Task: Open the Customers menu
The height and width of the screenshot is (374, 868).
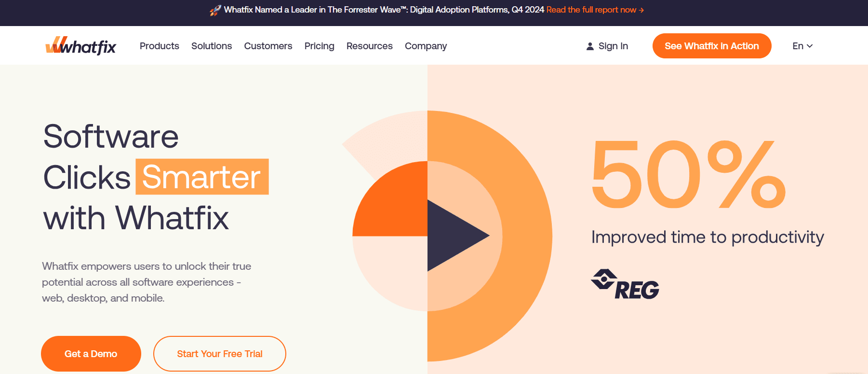Action: point(268,46)
